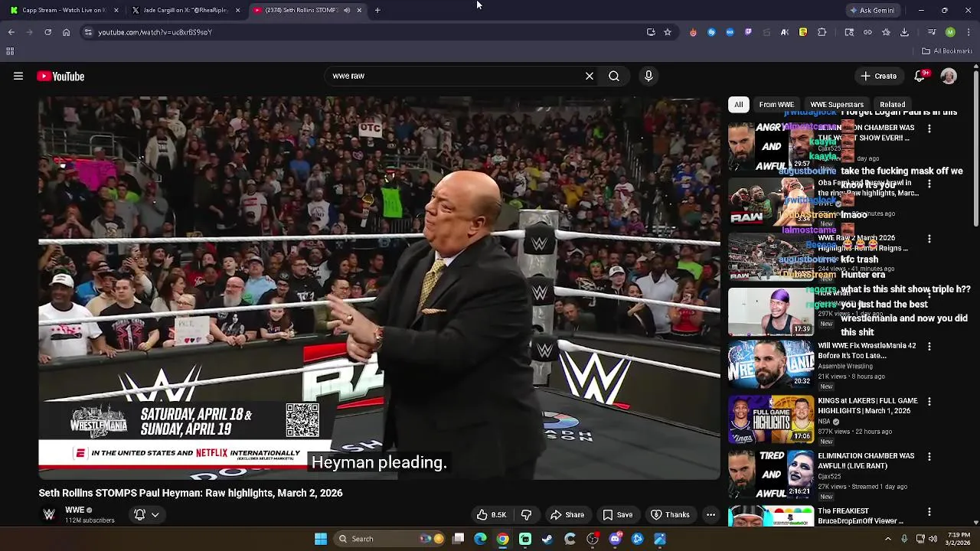This screenshot has height=551, width=980.
Task: Open the Windows Start menu
Action: (321, 539)
